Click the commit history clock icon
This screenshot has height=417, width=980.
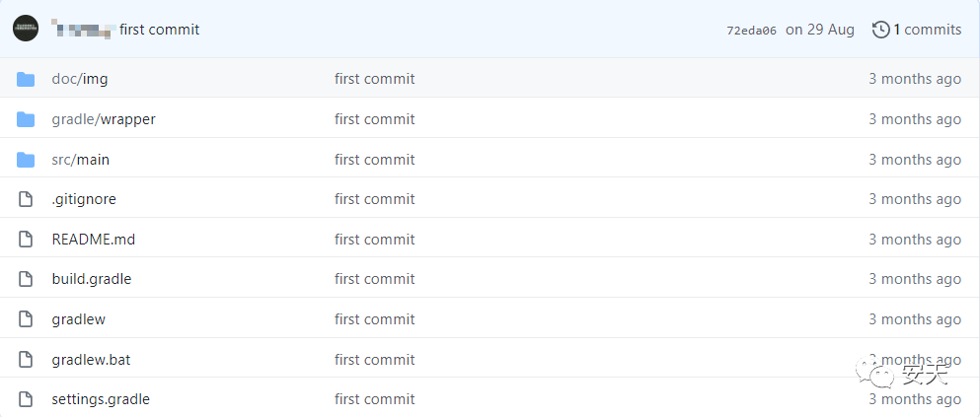coord(880,30)
